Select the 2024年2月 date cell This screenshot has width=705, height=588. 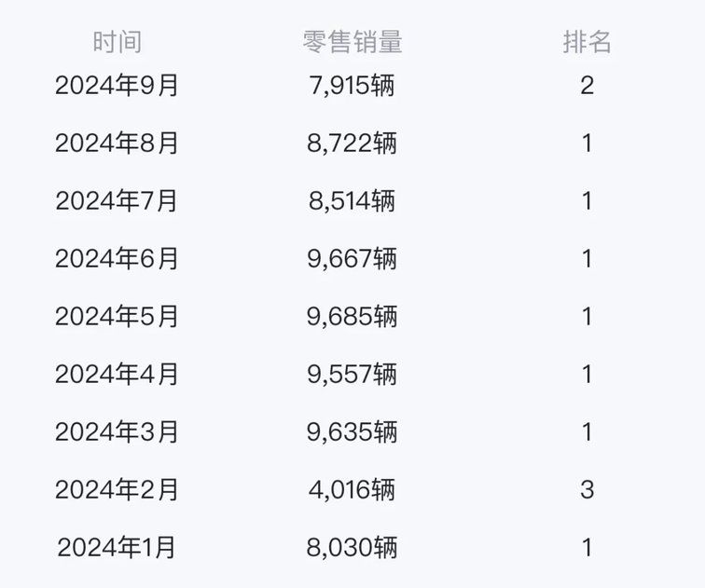[x=117, y=490]
